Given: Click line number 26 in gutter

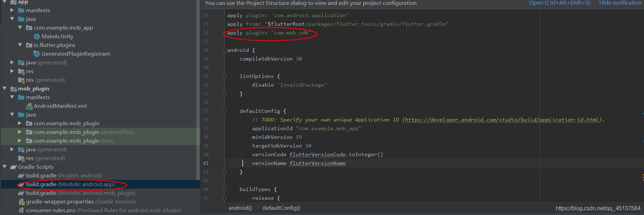Looking at the screenshot, I should coord(206,33).
